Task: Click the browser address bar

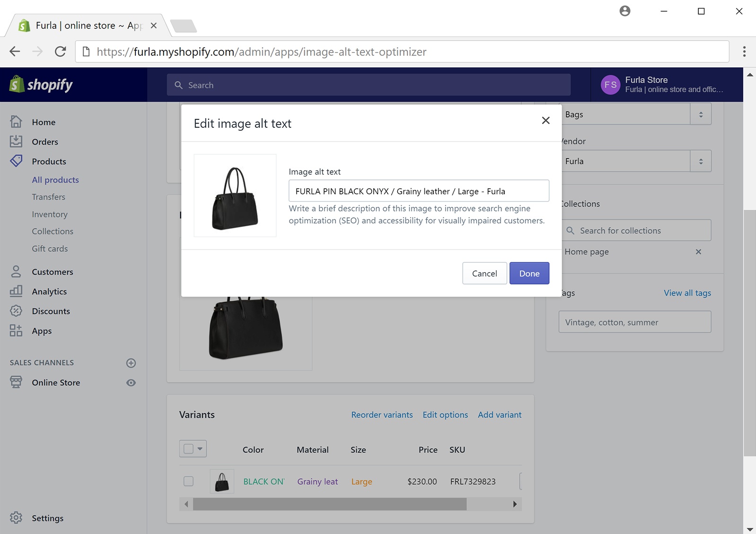Action: (x=402, y=52)
